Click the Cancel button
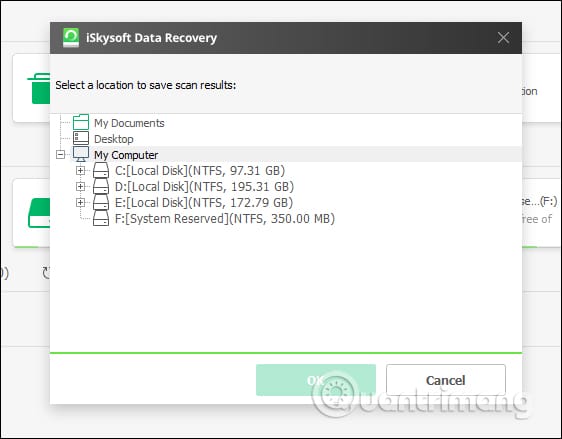The width and height of the screenshot is (562, 439). click(x=446, y=380)
